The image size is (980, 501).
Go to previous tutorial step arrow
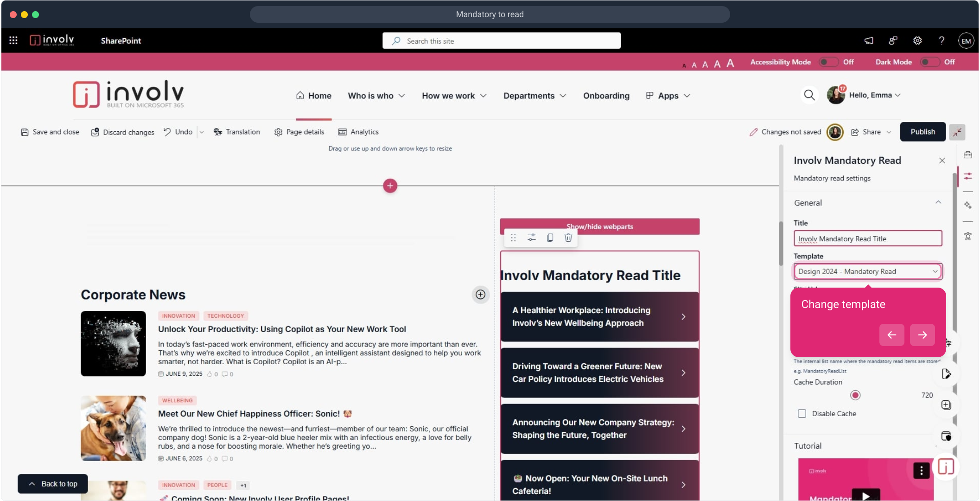tap(891, 335)
